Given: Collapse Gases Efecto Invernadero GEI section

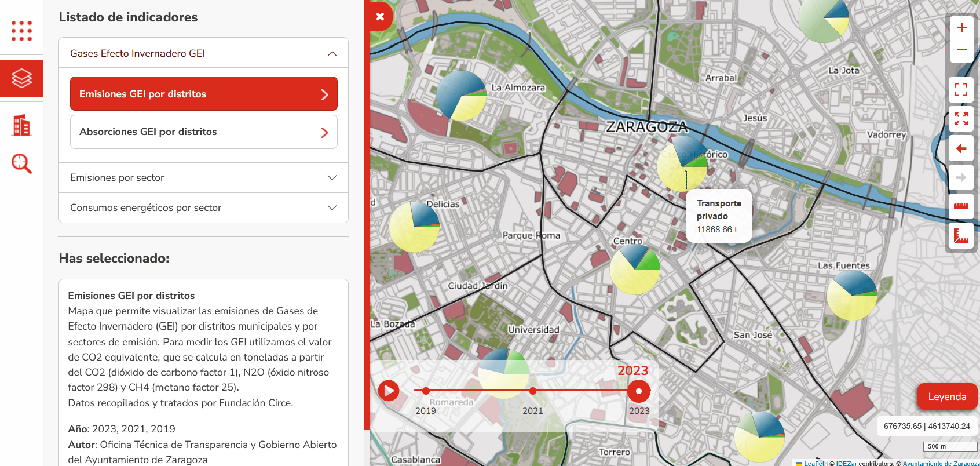Looking at the screenshot, I should click(x=203, y=53).
